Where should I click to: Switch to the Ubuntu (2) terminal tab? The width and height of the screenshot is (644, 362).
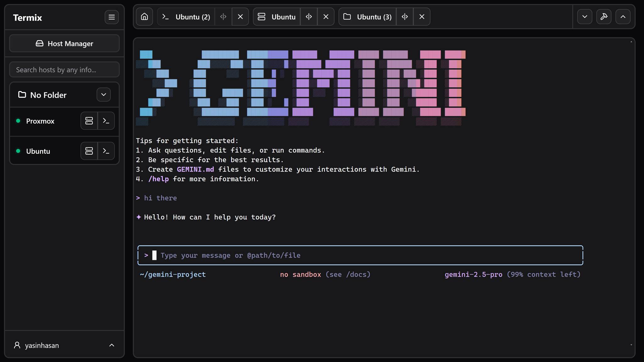186,17
